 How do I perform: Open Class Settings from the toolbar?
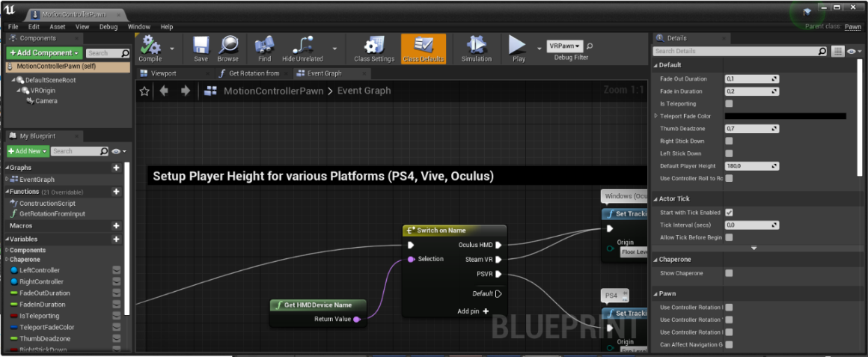(373, 46)
